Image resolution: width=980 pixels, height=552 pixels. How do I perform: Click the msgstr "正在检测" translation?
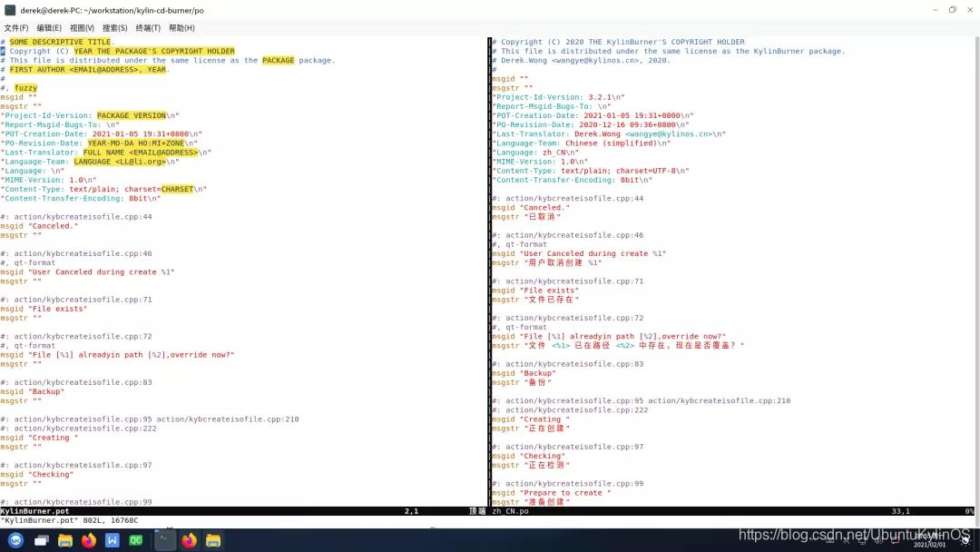point(531,465)
